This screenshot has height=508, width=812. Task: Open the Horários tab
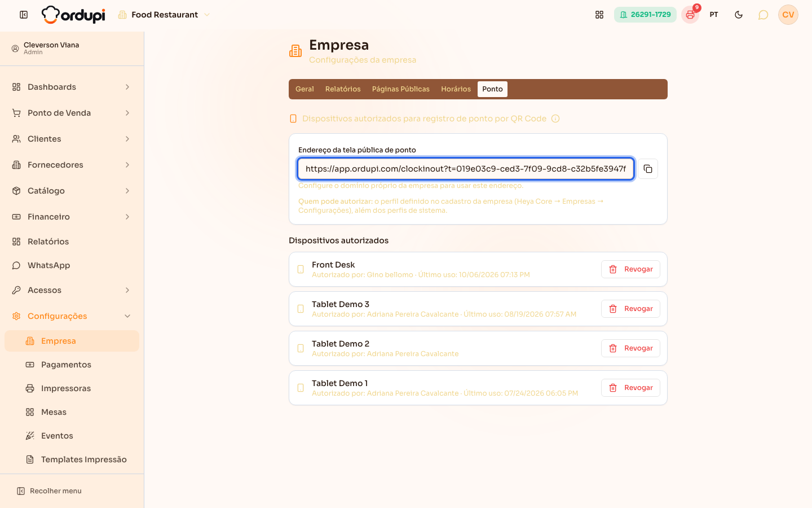click(x=456, y=89)
